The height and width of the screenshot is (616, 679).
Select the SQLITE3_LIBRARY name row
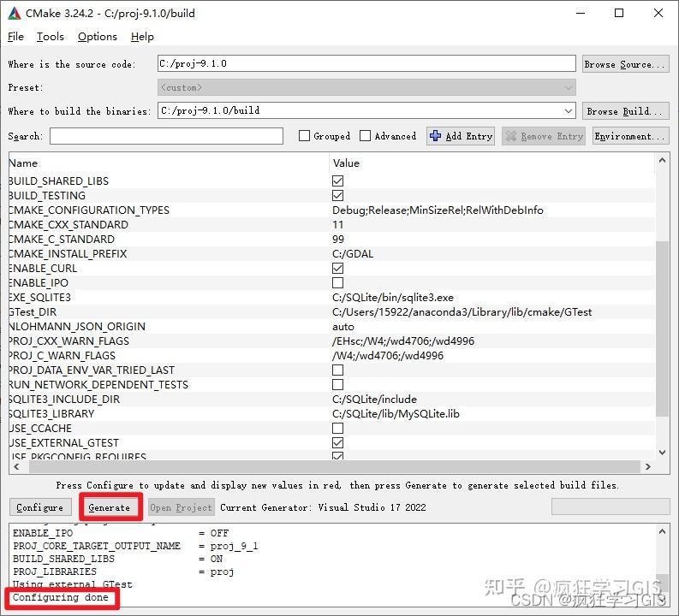[51, 414]
